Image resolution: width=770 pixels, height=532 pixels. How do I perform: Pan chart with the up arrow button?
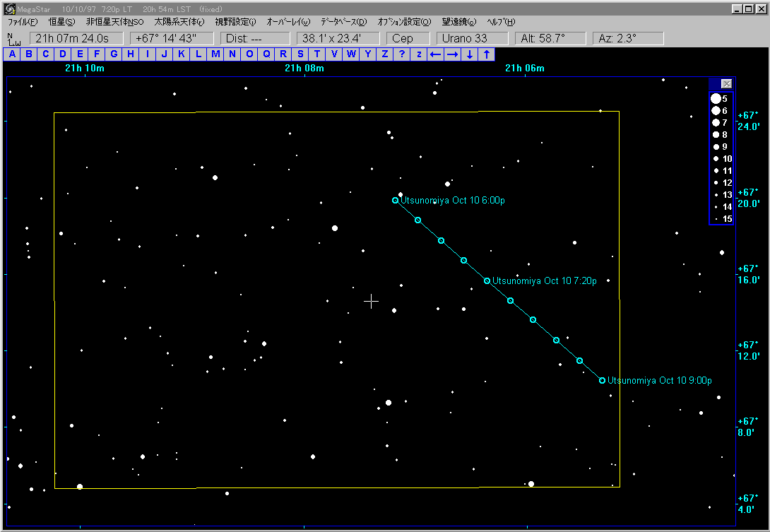(487, 54)
